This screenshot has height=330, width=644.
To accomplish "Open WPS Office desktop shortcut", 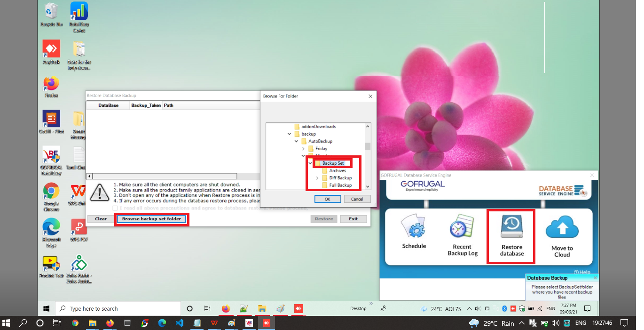I will (78, 194).
